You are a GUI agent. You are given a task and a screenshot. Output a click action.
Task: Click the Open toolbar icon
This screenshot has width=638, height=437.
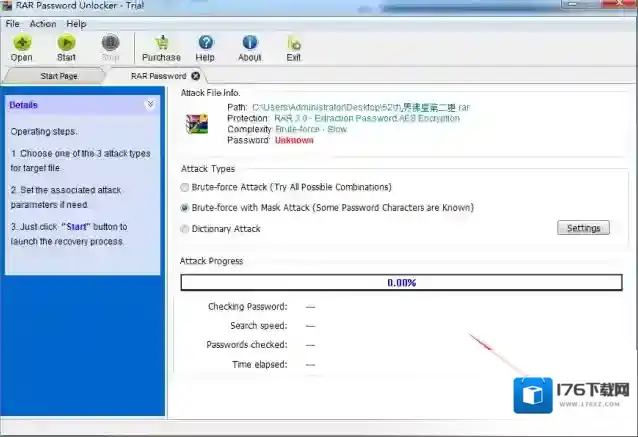(21, 43)
